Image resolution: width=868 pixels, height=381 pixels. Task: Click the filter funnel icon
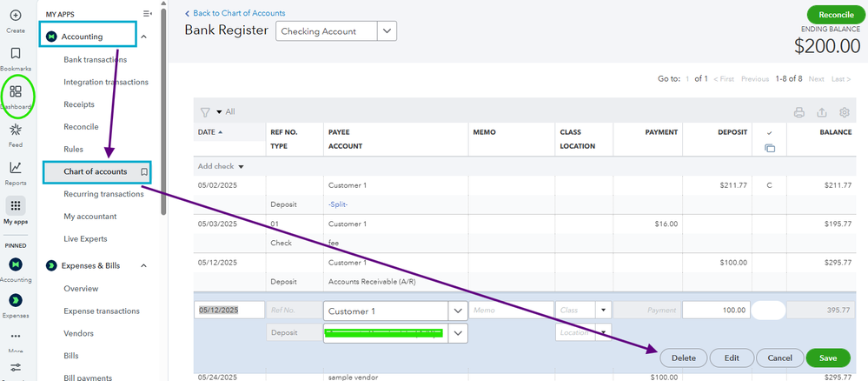(205, 112)
